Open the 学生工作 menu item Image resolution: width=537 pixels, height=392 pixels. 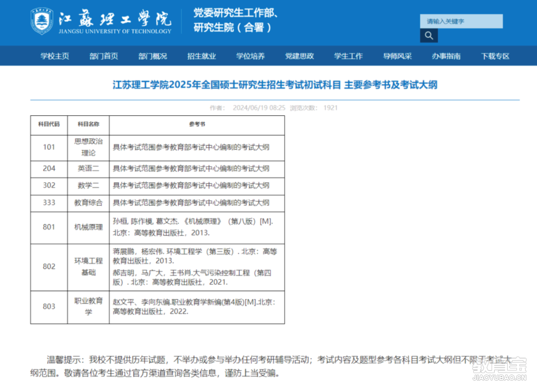(348, 56)
